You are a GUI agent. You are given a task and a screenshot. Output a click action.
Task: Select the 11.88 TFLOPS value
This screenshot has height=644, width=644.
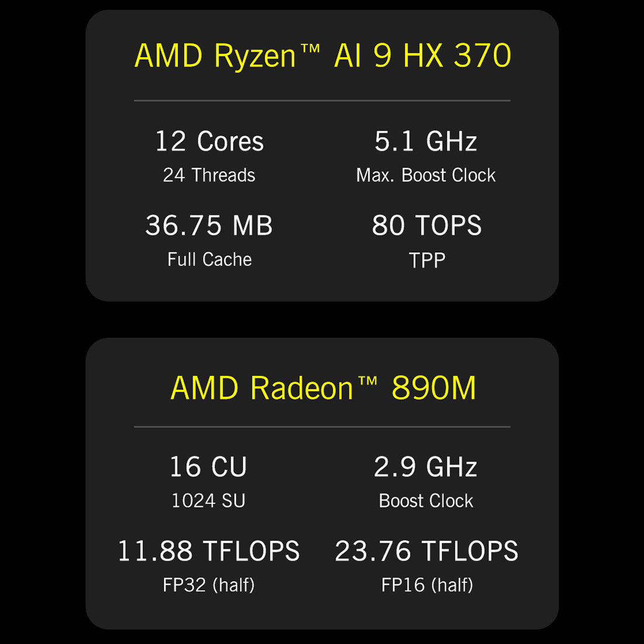point(208,551)
